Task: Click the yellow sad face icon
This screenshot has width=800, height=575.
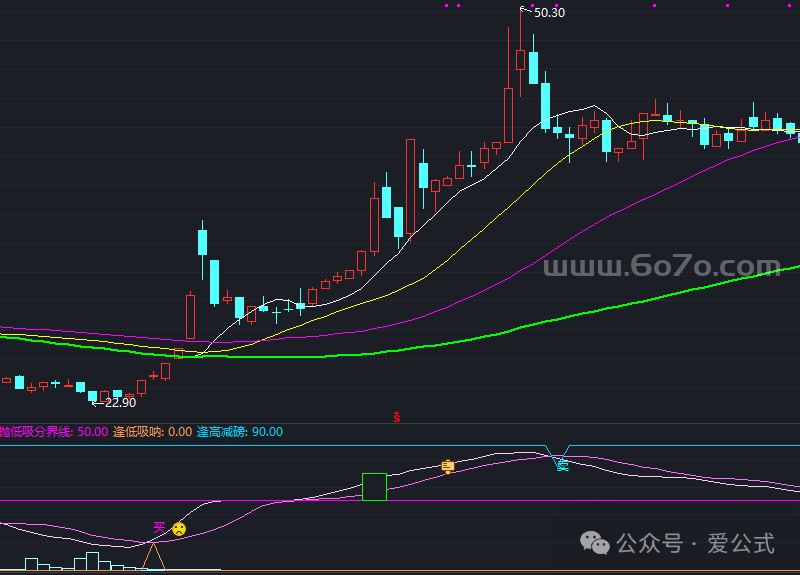Action: [x=178, y=528]
